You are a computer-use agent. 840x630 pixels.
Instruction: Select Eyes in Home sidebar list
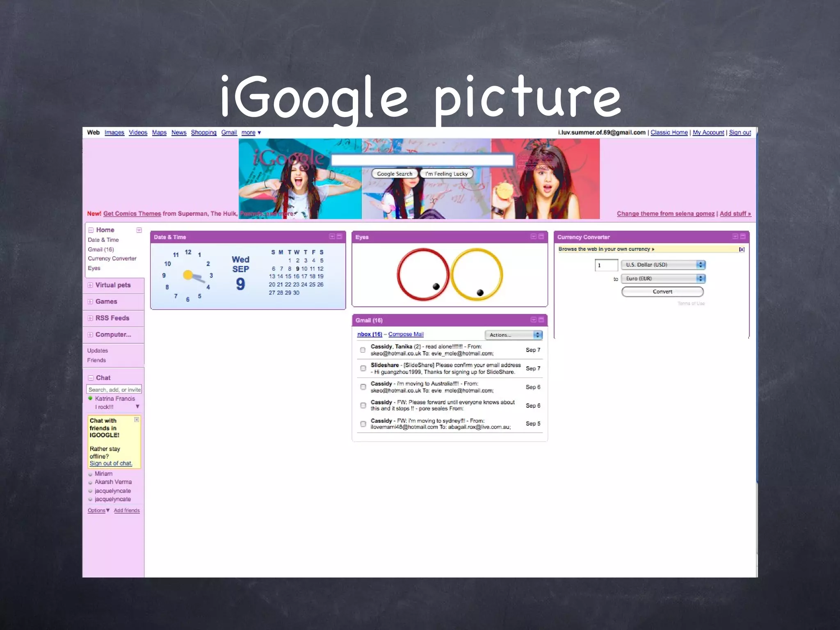(x=94, y=268)
